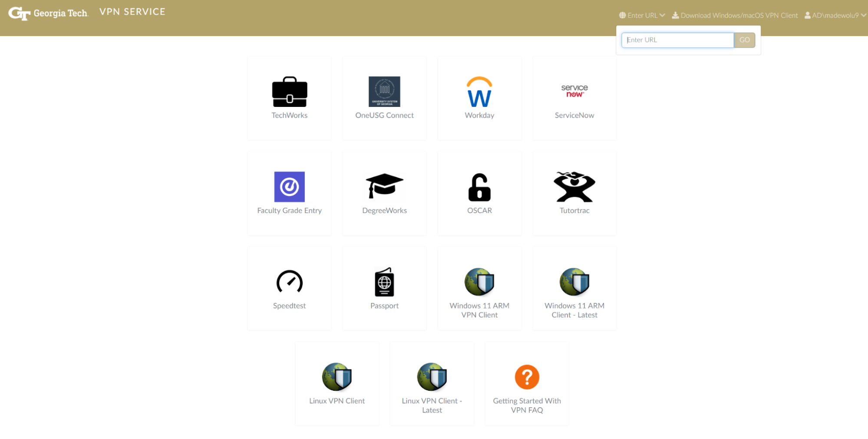This screenshot has height=439, width=868.
Task: Click the VPN SERVICE header title
Action: 132,12
